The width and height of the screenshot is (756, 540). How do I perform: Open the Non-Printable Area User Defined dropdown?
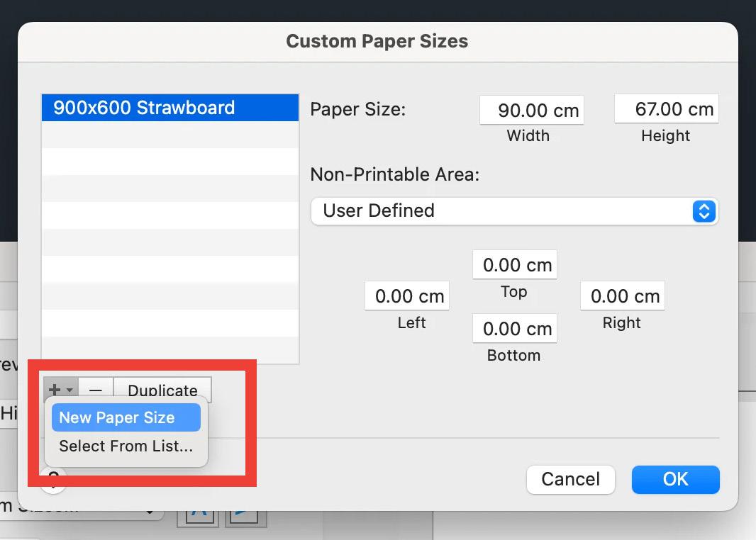pyautogui.click(x=515, y=211)
